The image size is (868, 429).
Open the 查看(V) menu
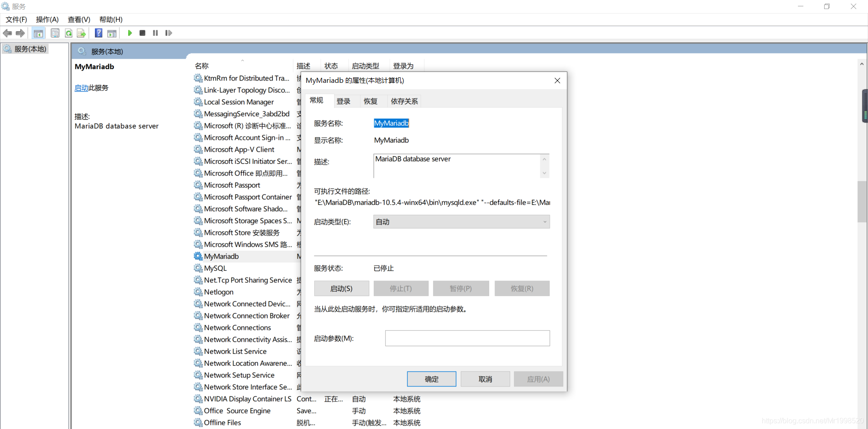click(x=79, y=19)
